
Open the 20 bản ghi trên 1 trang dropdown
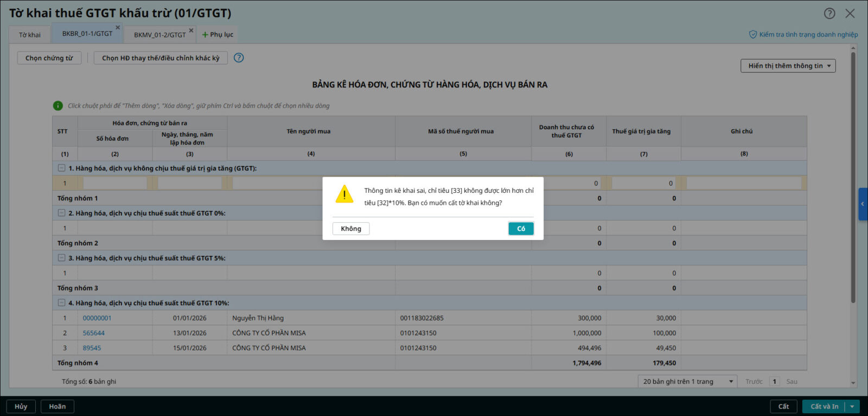coord(687,382)
